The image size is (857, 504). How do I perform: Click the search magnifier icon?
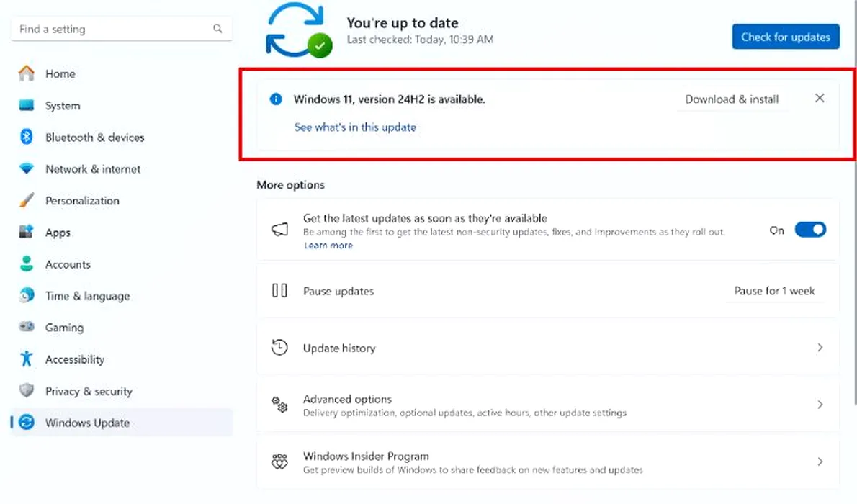217,28
